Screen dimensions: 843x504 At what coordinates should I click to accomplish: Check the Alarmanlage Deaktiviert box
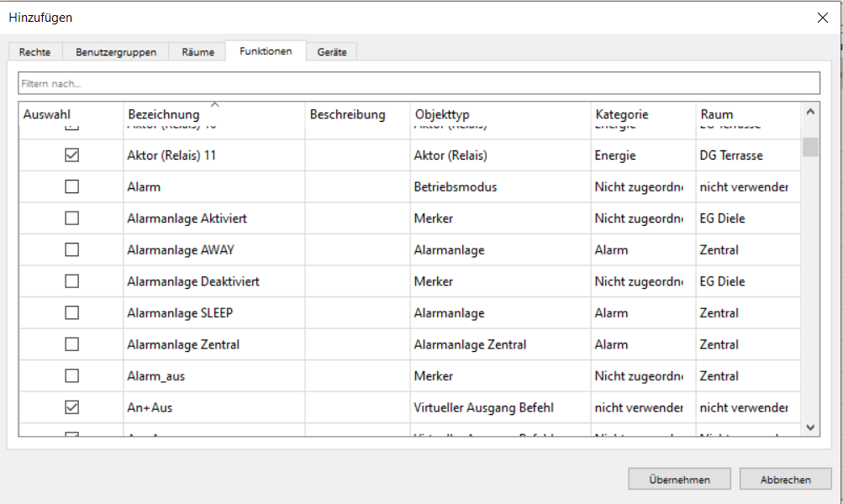click(72, 281)
